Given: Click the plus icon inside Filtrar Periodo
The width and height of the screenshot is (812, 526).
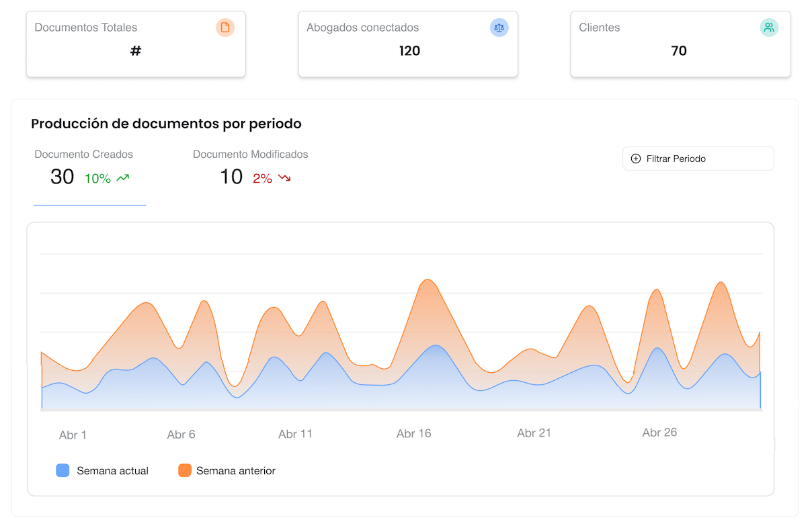Looking at the screenshot, I should [635, 159].
